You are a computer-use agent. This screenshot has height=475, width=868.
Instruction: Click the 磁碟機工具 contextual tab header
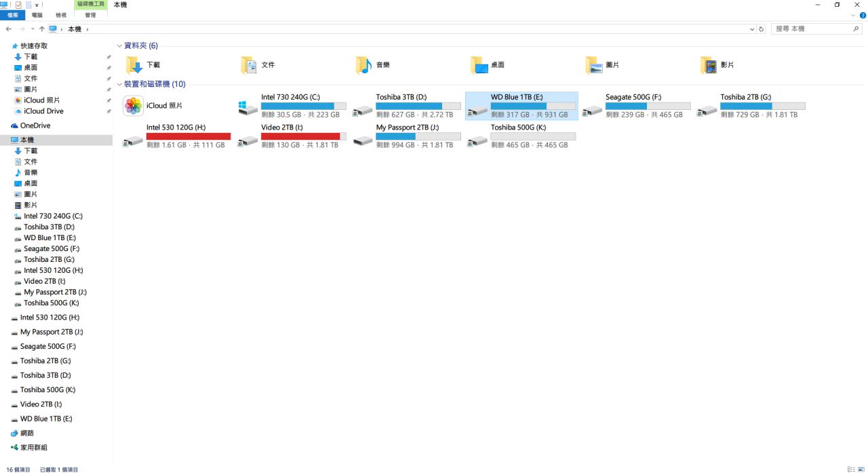click(x=90, y=4)
